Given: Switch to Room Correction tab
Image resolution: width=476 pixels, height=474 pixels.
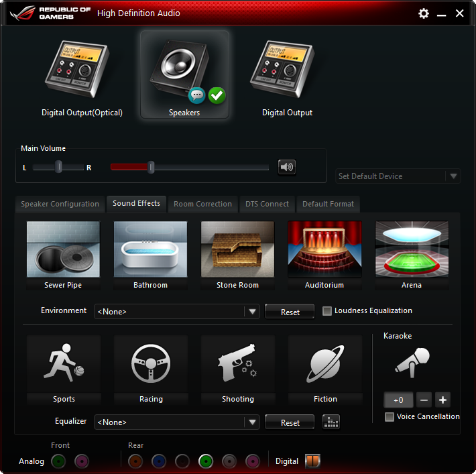Looking at the screenshot, I should (x=202, y=204).
